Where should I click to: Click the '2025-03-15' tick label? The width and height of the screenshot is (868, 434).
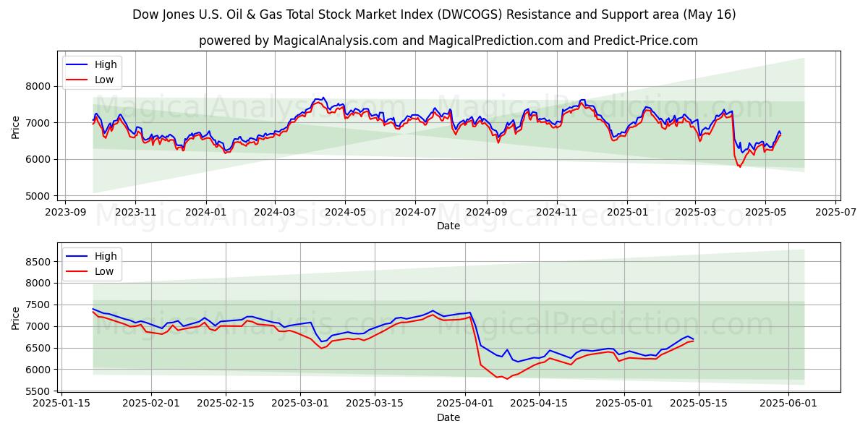[375, 404]
